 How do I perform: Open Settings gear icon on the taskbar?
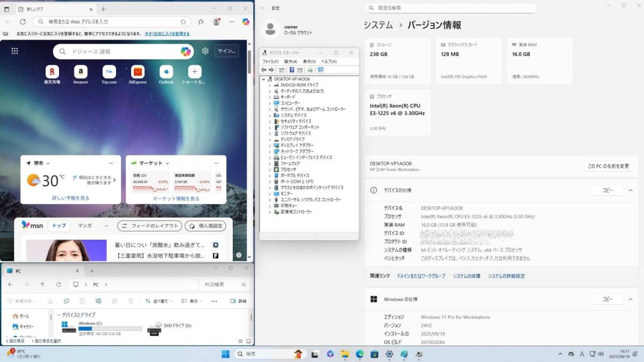[389, 354]
